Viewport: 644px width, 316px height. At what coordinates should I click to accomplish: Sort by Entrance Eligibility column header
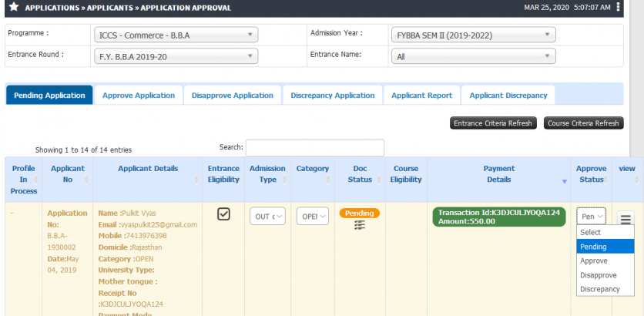223,180
